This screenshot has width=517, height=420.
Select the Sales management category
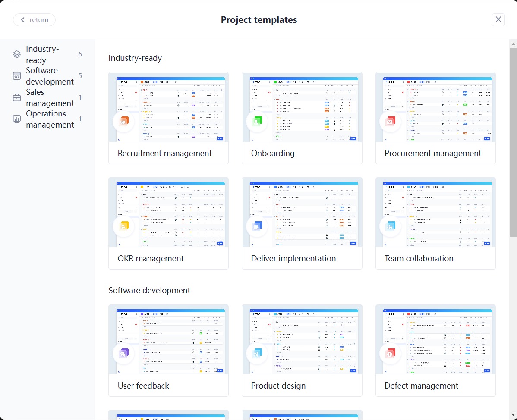pos(47,97)
